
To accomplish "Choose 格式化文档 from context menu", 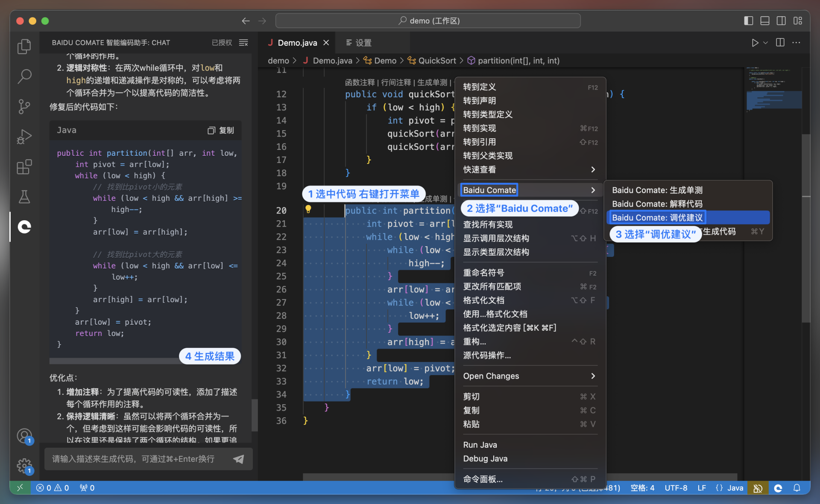I will click(484, 300).
